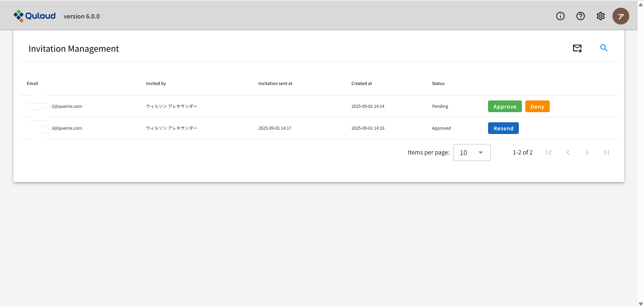Viewport: 644px width, 307px height.
Task: Open the invitation search magnifier
Action: (x=604, y=48)
